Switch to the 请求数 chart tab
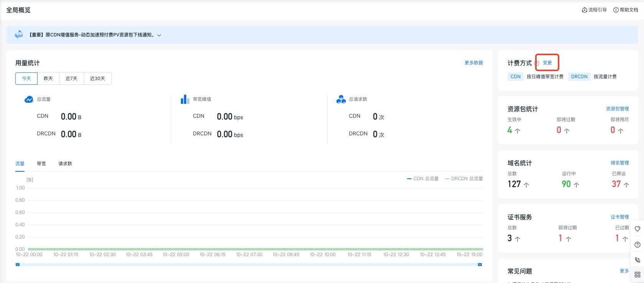 [x=65, y=164]
